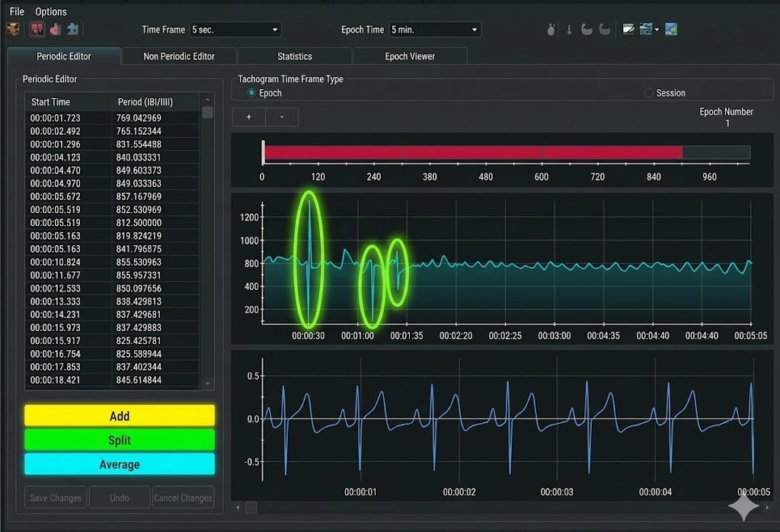Click the white notepad toolbar icon

[628, 30]
